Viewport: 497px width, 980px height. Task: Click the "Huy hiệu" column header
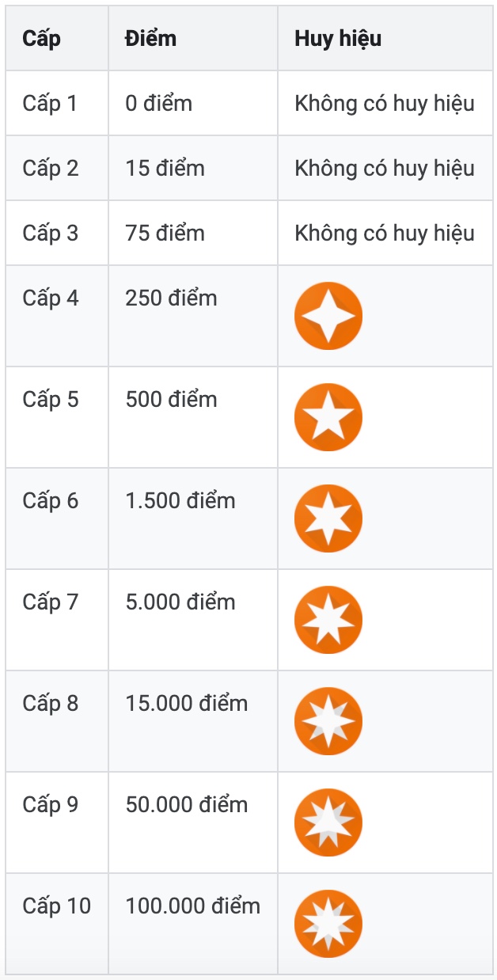point(338,39)
